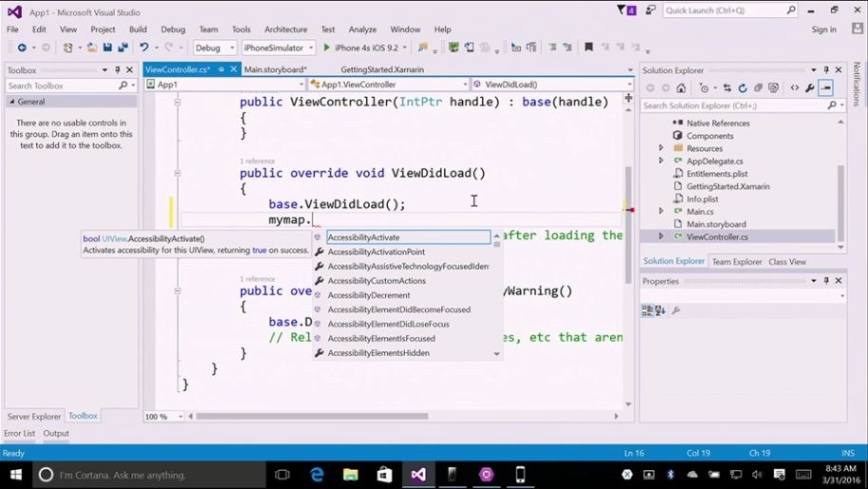
Task: Click the Home icon in Solution Explorer
Action: pyautogui.click(x=681, y=88)
